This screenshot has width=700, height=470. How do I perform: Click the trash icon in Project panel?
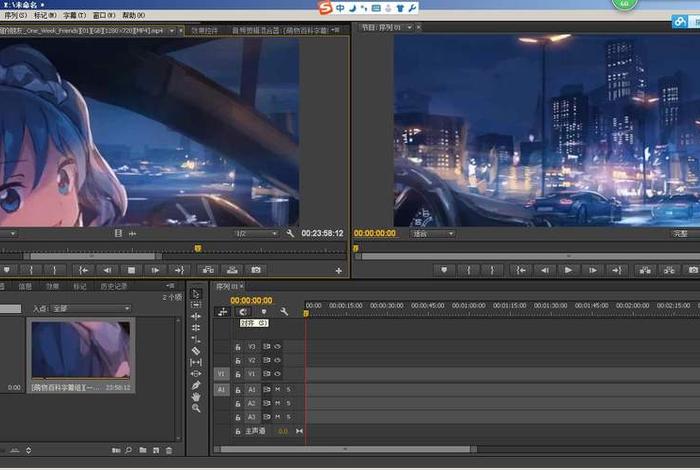click(169, 450)
